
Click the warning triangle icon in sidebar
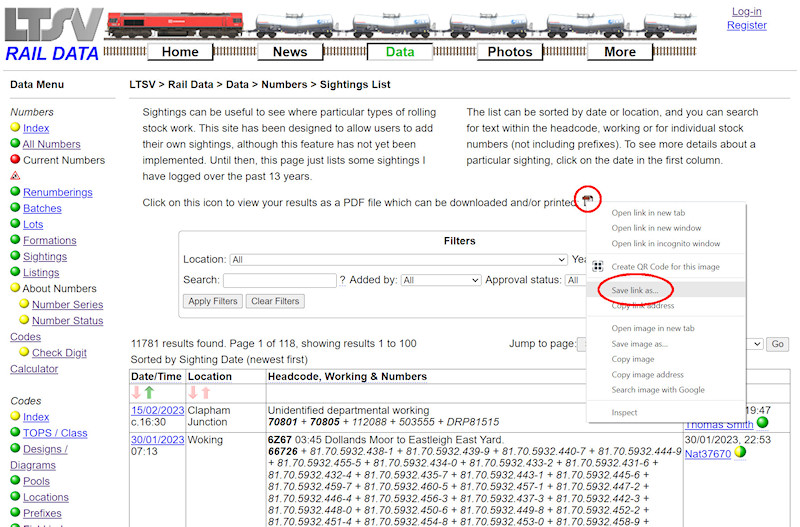click(15, 176)
